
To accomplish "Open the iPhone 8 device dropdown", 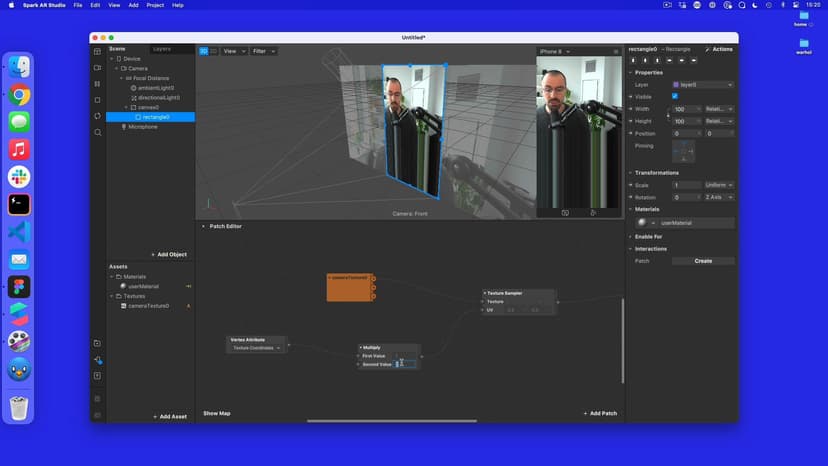I will (554, 52).
